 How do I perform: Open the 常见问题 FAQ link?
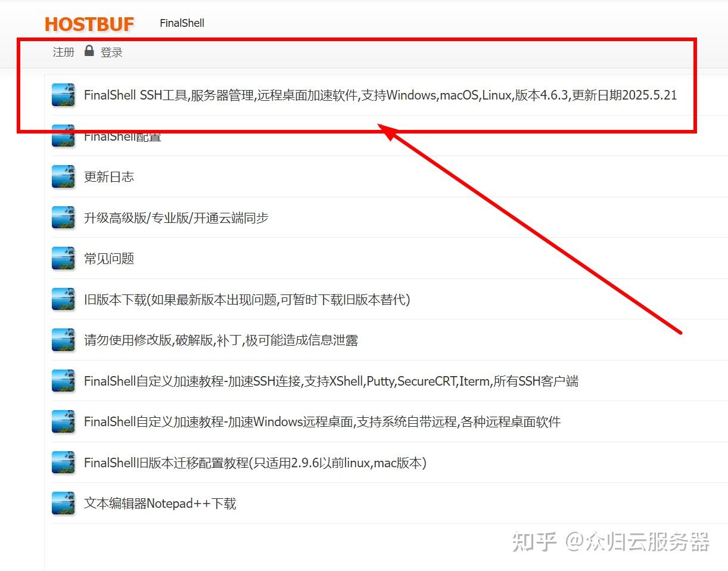[x=108, y=258]
